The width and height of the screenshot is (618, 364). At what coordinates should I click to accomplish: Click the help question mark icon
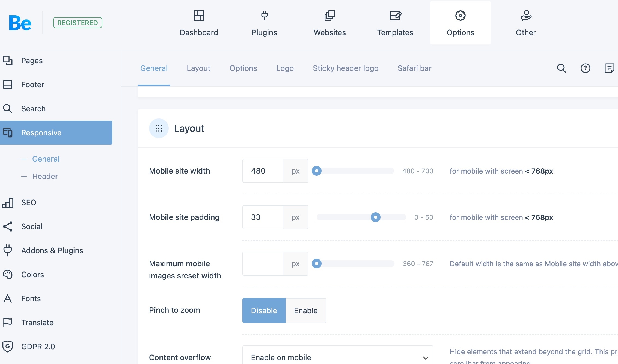click(585, 68)
